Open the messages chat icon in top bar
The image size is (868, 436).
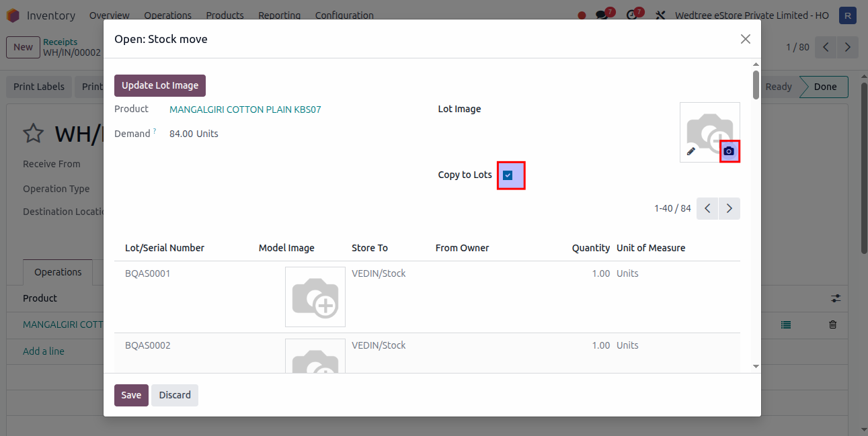(x=602, y=15)
